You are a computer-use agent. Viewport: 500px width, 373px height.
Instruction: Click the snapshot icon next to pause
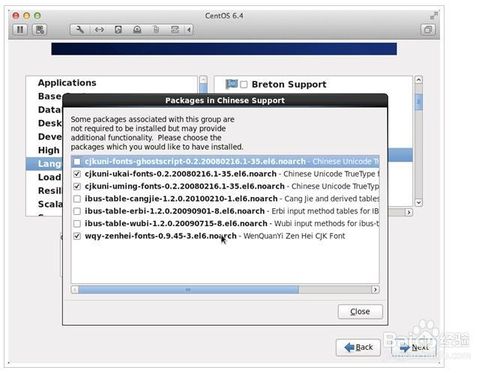pyautogui.click(x=40, y=30)
